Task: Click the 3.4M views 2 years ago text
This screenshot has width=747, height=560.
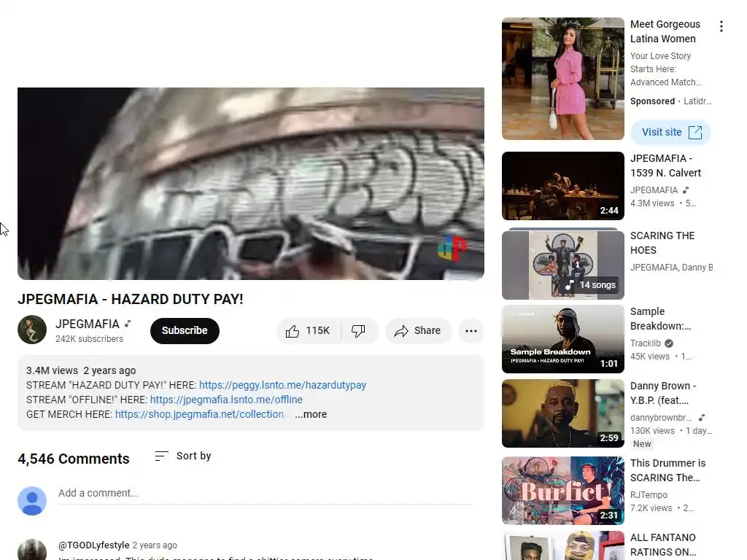Action: (x=81, y=370)
